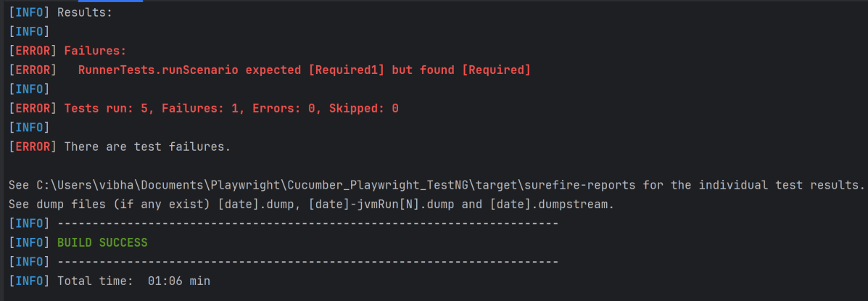Click 'RunnerTests.runScenario' in the failure line

point(158,70)
